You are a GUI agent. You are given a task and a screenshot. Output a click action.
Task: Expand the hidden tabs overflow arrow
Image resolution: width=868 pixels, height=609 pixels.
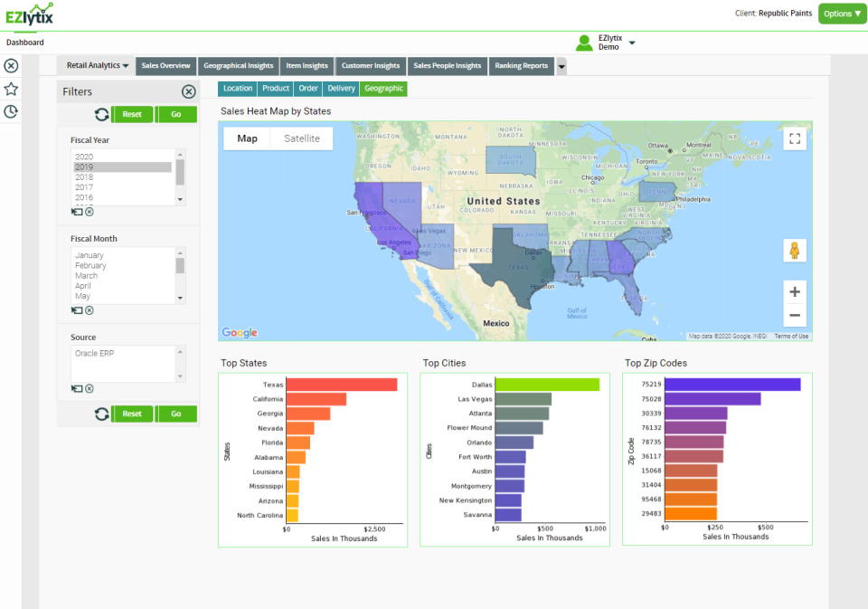pos(561,64)
